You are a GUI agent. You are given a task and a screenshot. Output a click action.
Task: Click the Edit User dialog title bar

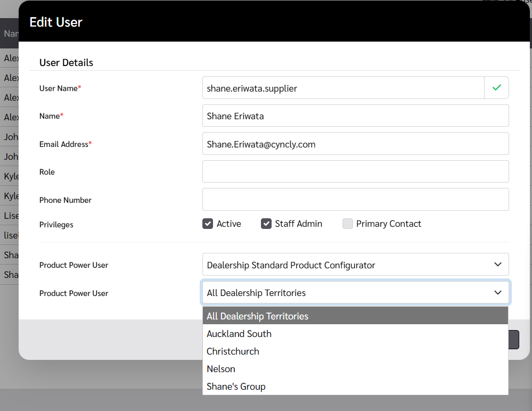click(266, 22)
